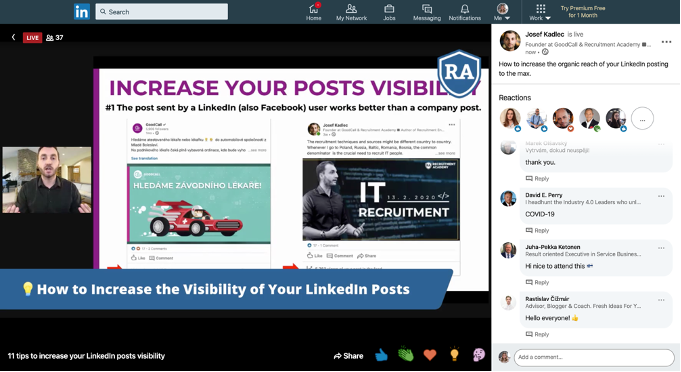The width and height of the screenshot is (681, 372).
Task: Show more reactions with the ellipsis circle
Action: (x=642, y=119)
